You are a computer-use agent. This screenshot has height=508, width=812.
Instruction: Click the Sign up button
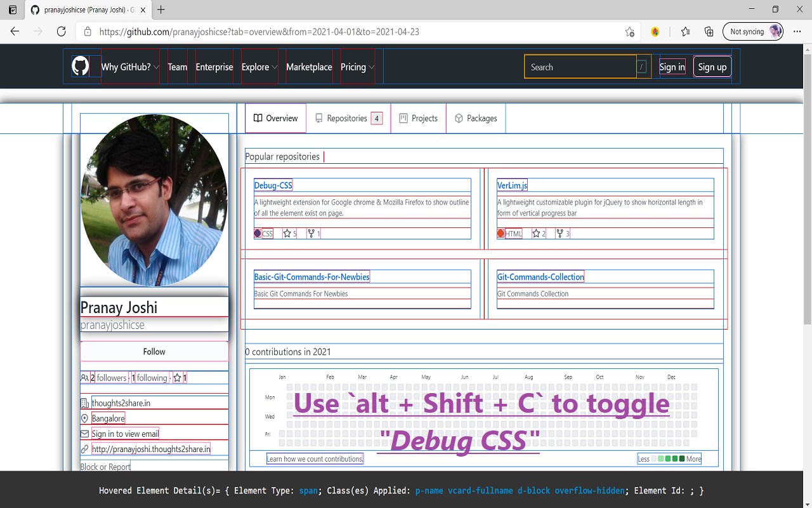point(712,67)
